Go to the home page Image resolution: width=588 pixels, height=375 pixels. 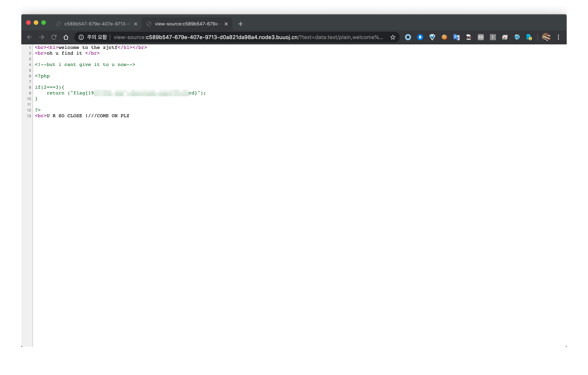pos(66,37)
